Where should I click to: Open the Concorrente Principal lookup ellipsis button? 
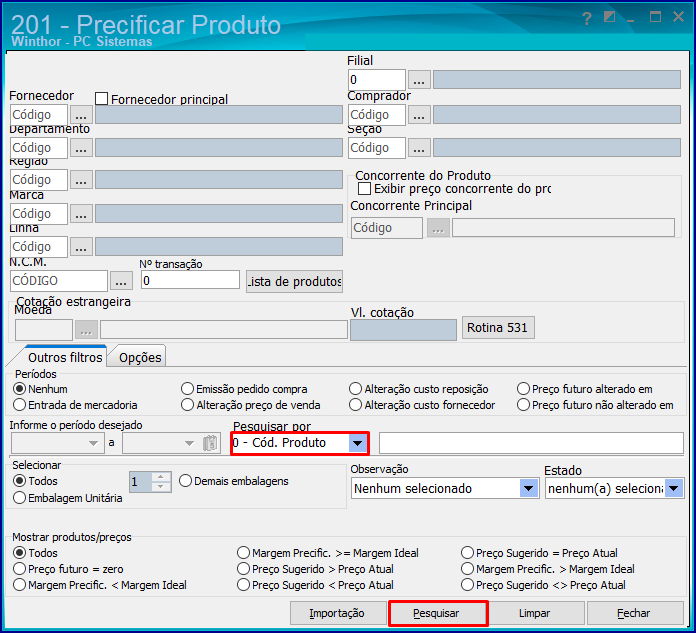click(x=438, y=228)
